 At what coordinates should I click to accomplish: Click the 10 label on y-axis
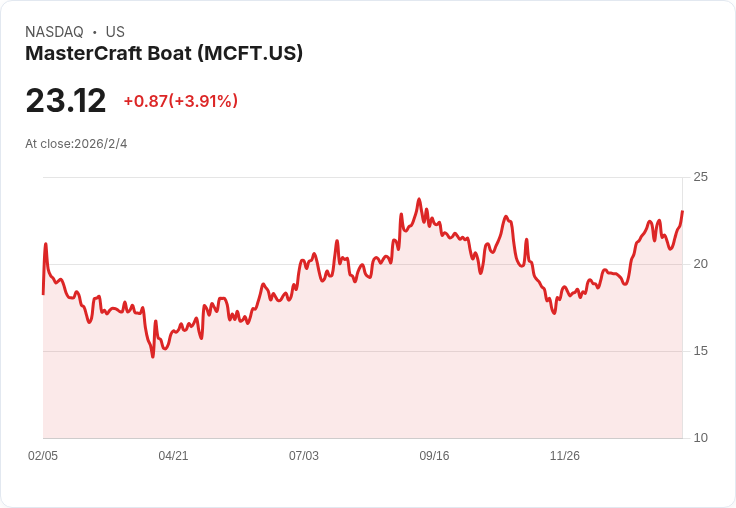pos(701,438)
